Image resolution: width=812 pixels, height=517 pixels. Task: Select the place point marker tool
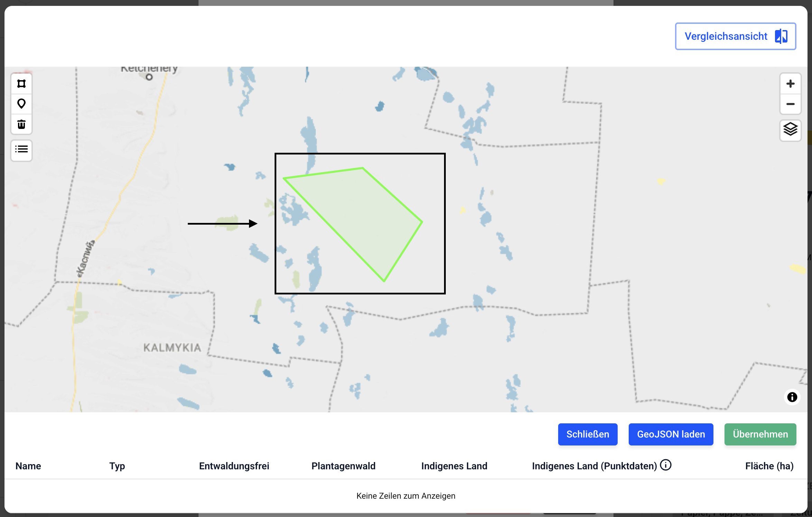(21, 104)
